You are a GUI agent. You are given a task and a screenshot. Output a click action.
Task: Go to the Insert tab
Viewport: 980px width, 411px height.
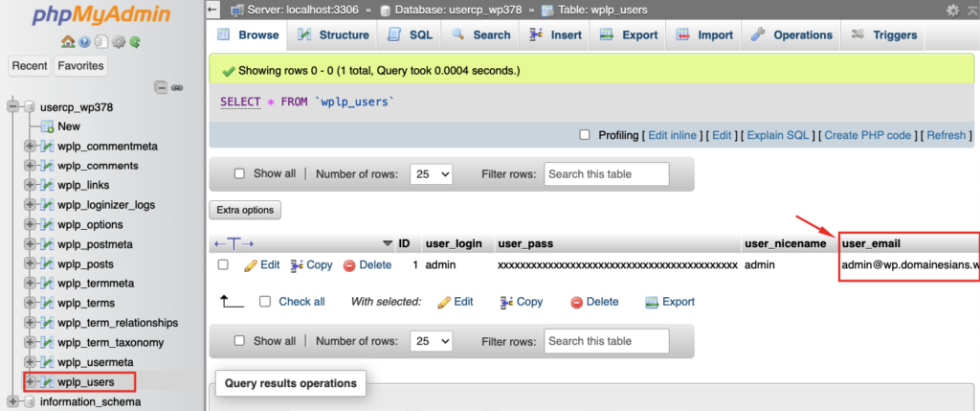555,35
